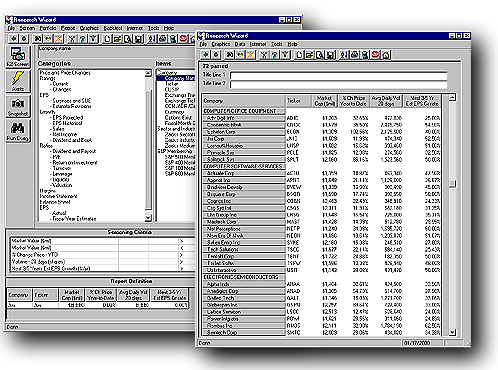The width and height of the screenshot is (498, 370).
Task: Click the Semtech Corp company row button
Action: tap(244, 333)
